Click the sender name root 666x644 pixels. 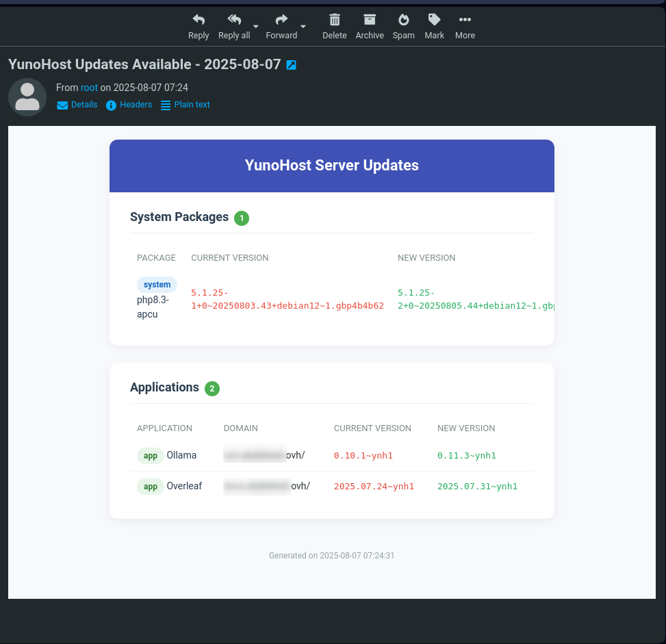tap(89, 88)
